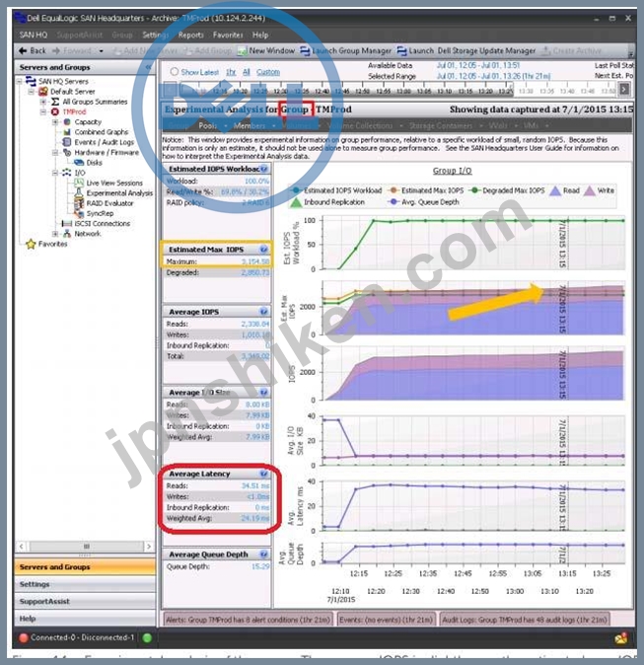The image size is (644, 665).
Task: Collapse the SAN HQ Servers tree node
Action: [19, 81]
